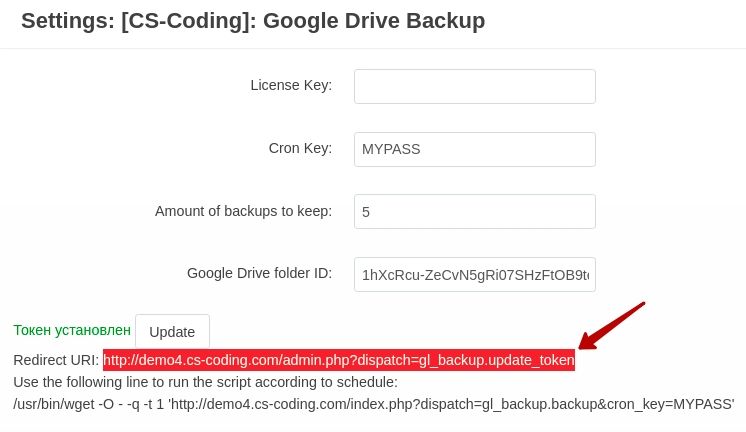
Task: Click the 'Use the following line' schedule instruction
Action: (206, 382)
